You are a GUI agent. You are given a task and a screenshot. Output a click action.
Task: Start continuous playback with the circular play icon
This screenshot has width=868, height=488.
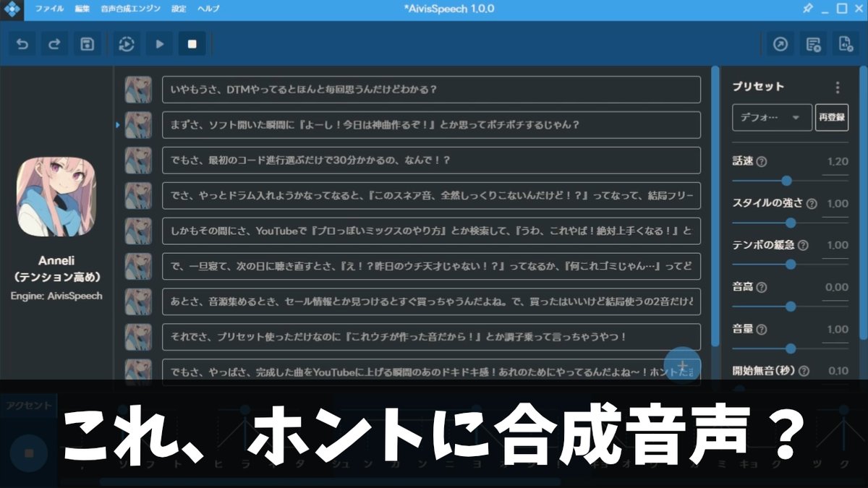[127, 44]
